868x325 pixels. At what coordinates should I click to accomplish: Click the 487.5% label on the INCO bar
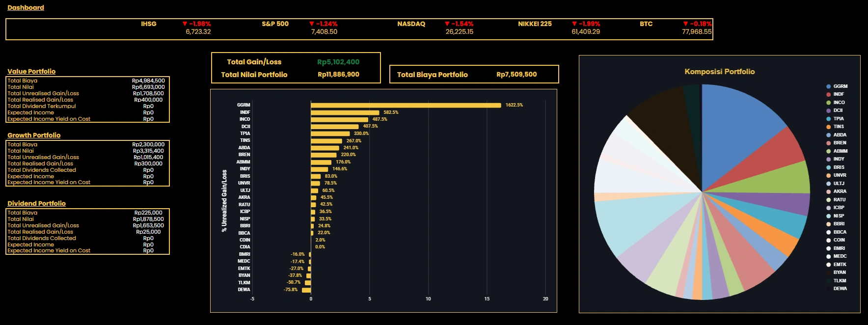(x=380, y=119)
